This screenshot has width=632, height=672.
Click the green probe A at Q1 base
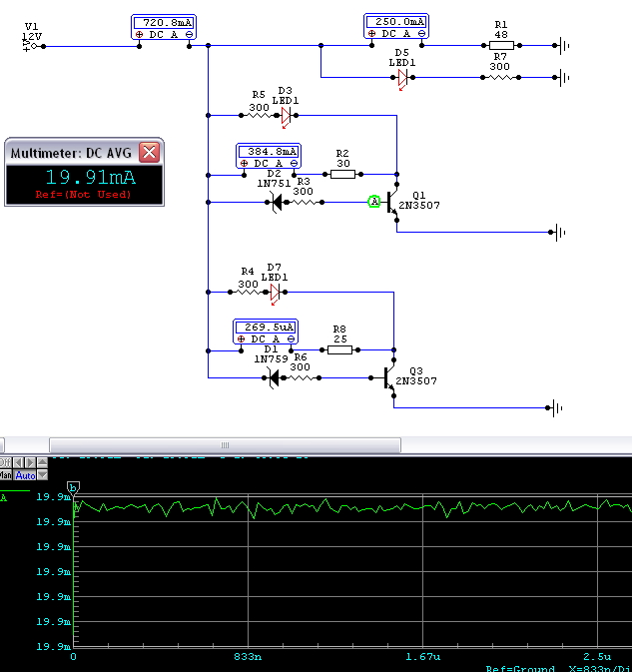click(374, 202)
